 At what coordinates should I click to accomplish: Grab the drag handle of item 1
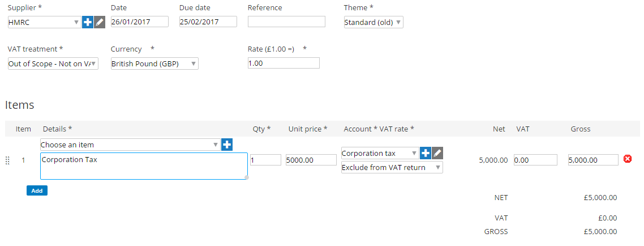[x=8, y=160]
